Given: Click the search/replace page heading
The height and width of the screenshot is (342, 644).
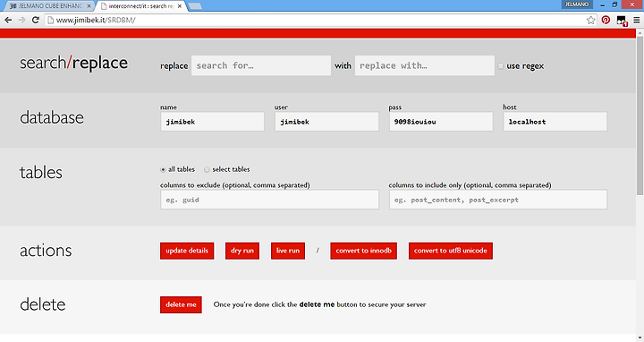Looking at the screenshot, I should (x=74, y=63).
